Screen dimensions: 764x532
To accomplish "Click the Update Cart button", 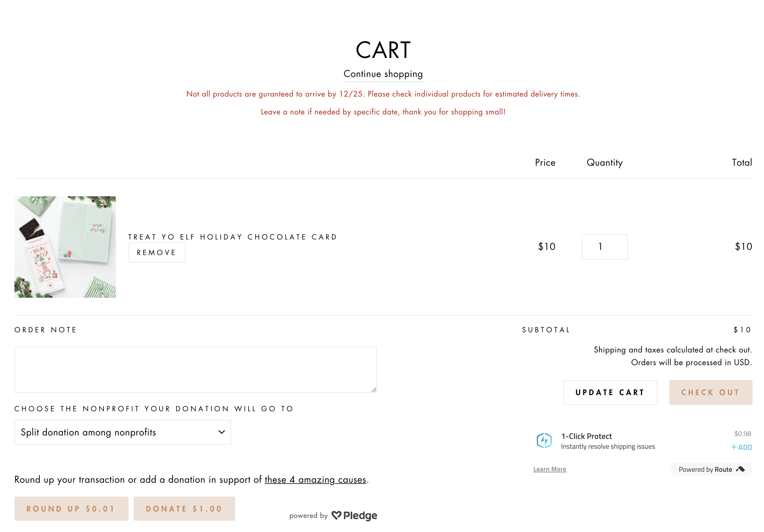I will pyautogui.click(x=610, y=393).
